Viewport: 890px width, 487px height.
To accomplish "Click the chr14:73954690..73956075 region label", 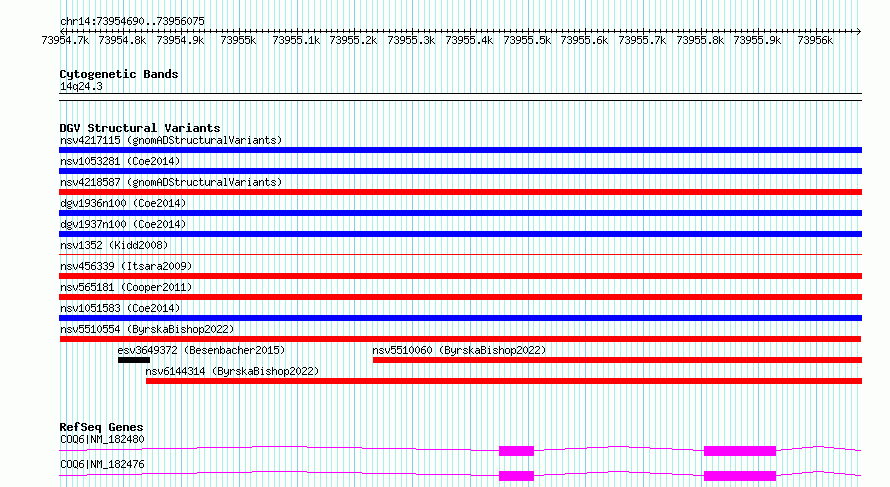I will click(132, 21).
